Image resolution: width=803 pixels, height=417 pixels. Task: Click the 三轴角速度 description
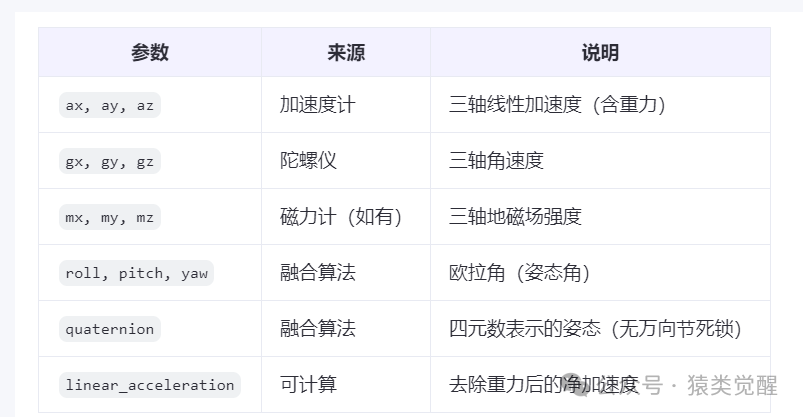(496, 161)
